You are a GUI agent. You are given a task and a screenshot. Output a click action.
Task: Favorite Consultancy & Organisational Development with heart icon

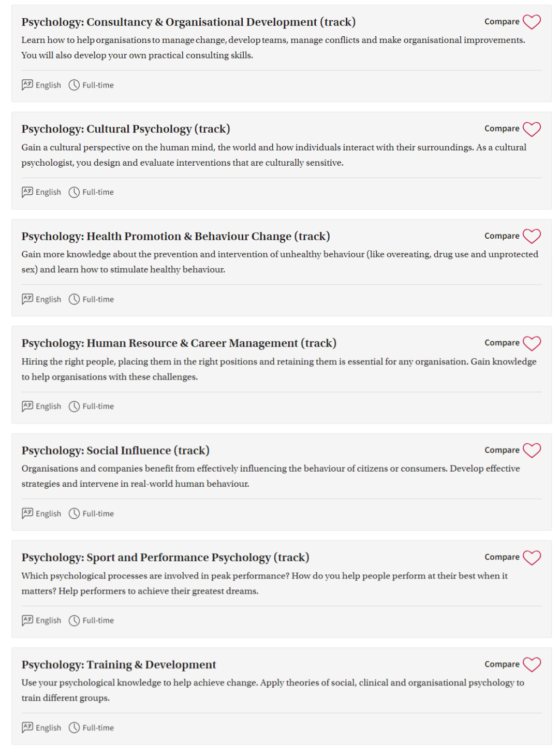pyautogui.click(x=532, y=22)
